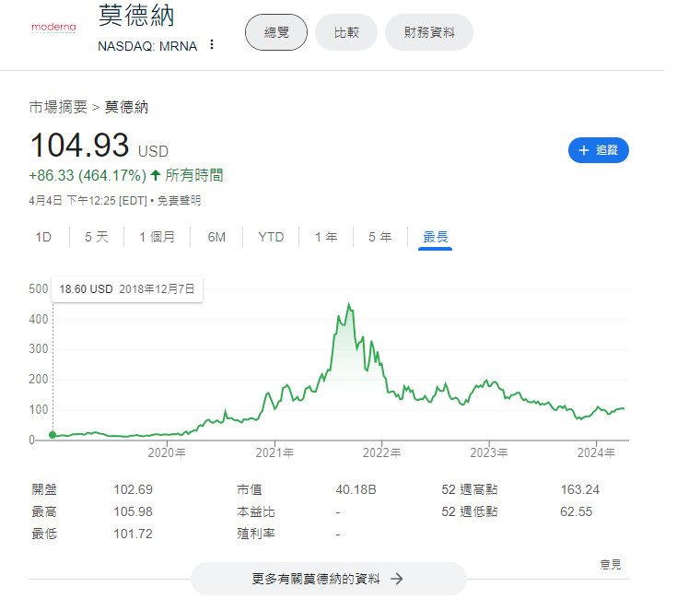Click the 2023年 axis label
700x599 pixels.
(489, 452)
